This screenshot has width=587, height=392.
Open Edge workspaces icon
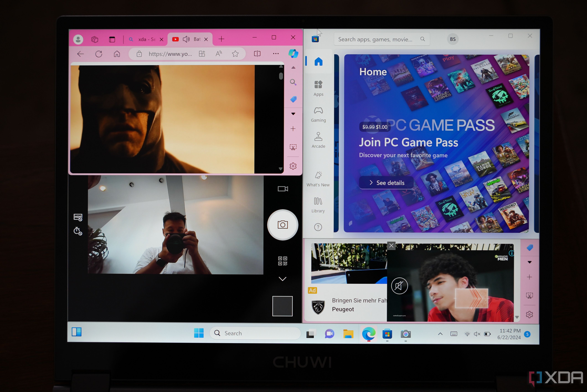(95, 39)
